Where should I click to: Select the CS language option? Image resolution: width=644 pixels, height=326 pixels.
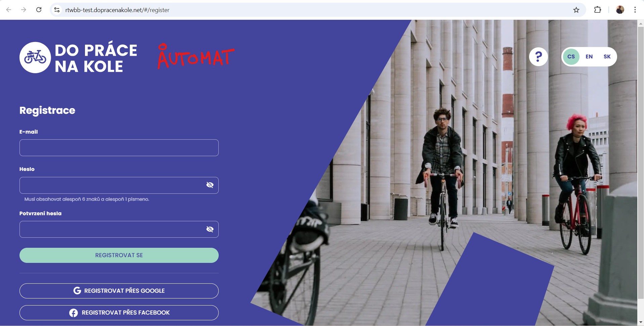point(571,57)
